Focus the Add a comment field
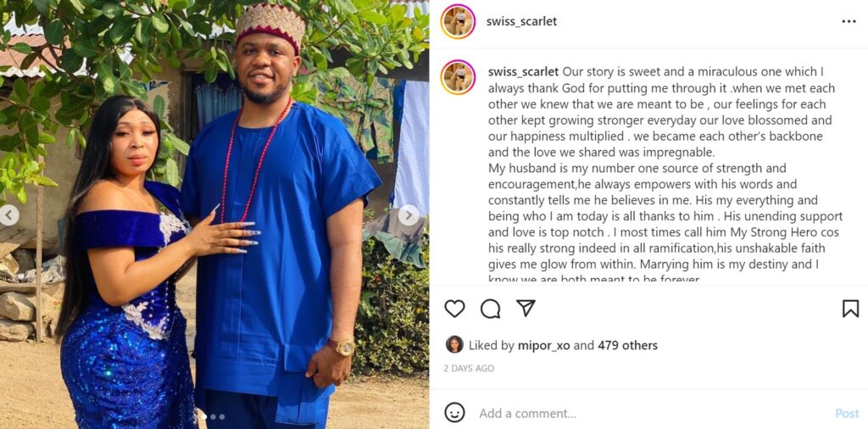The image size is (868, 429). pos(644,414)
